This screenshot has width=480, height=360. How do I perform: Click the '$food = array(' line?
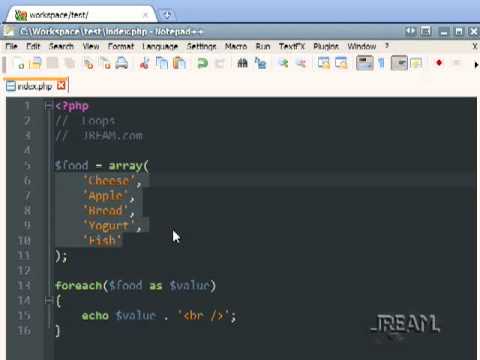tap(102, 166)
